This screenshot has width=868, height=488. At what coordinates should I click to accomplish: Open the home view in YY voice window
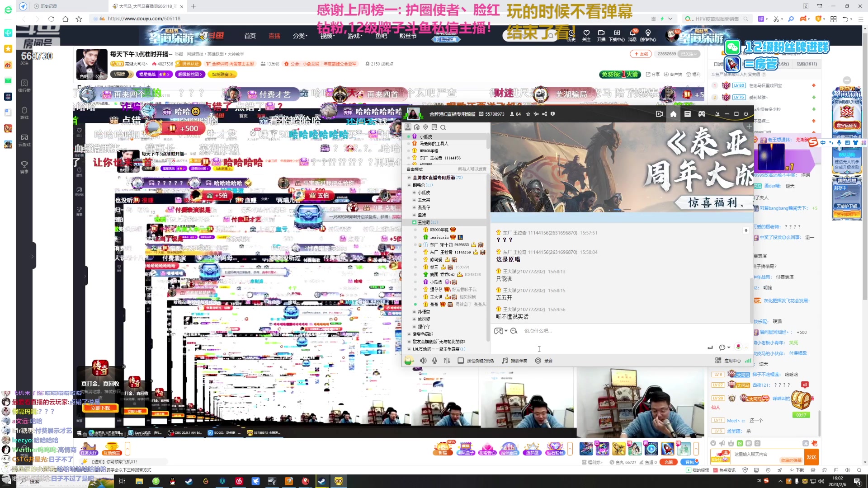click(x=673, y=114)
